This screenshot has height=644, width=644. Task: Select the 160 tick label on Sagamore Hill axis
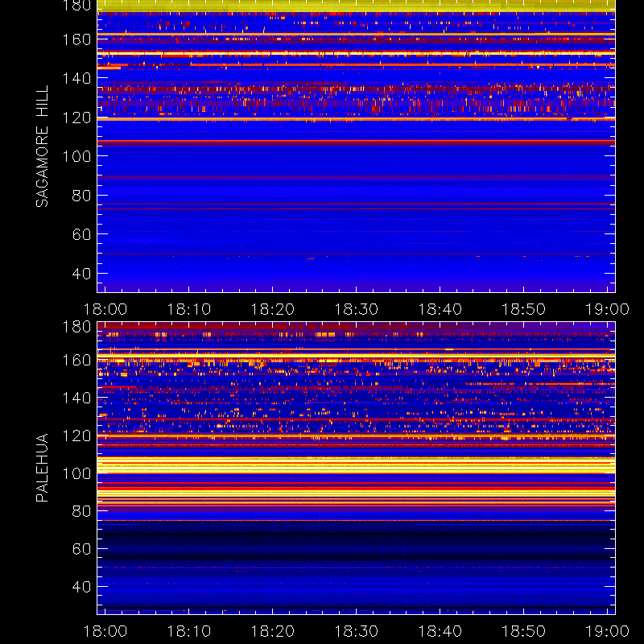[x=76, y=39]
